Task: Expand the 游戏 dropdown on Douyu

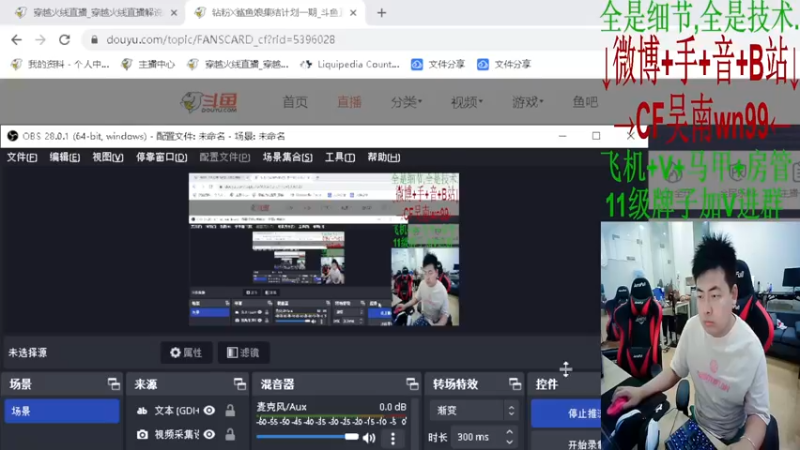Action: pos(528,102)
